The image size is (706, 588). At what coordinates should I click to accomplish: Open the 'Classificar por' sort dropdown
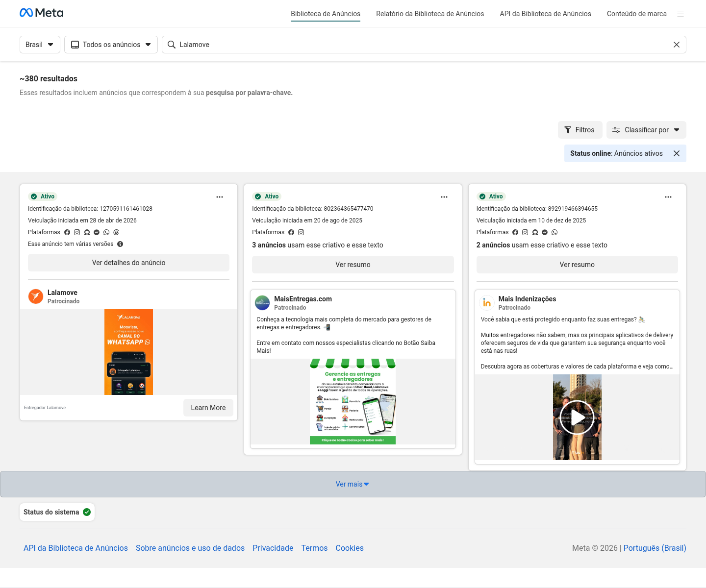(646, 130)
